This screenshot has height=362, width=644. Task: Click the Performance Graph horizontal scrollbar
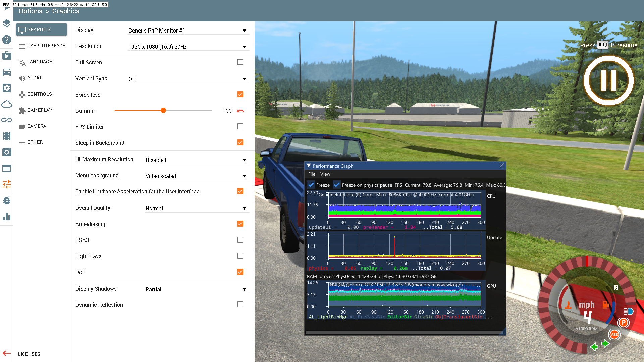pos(405,333)
